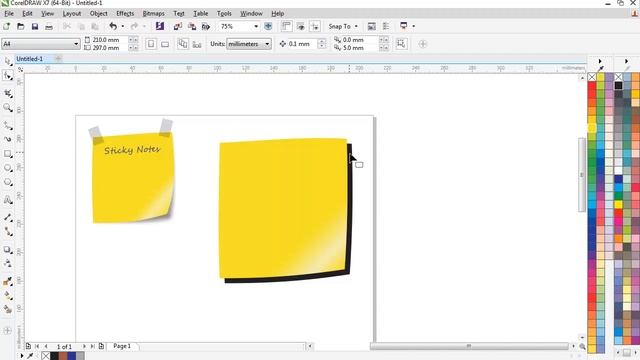Click new-document plus beside Untitled-1 tab
Viewport: 640px width, 360px height.
[58, 59]
